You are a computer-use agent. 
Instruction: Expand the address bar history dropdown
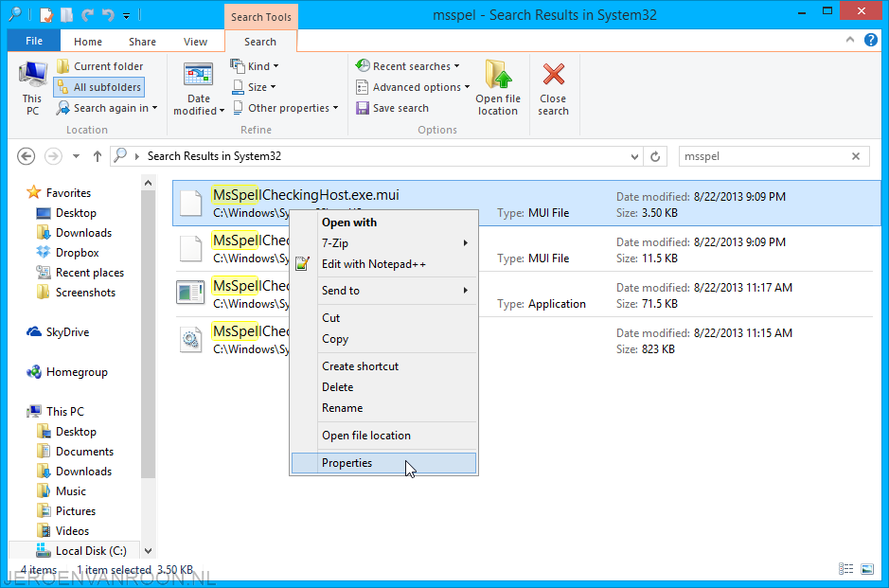(x=634, y=156)
